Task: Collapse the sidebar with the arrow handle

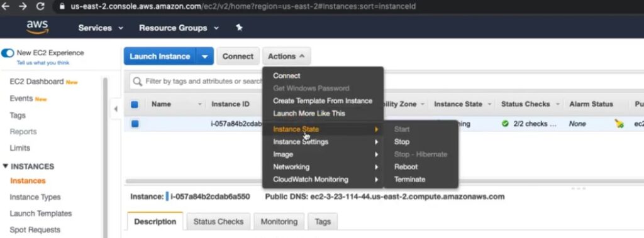Action: pyautogui.click(x=116, y=109)
